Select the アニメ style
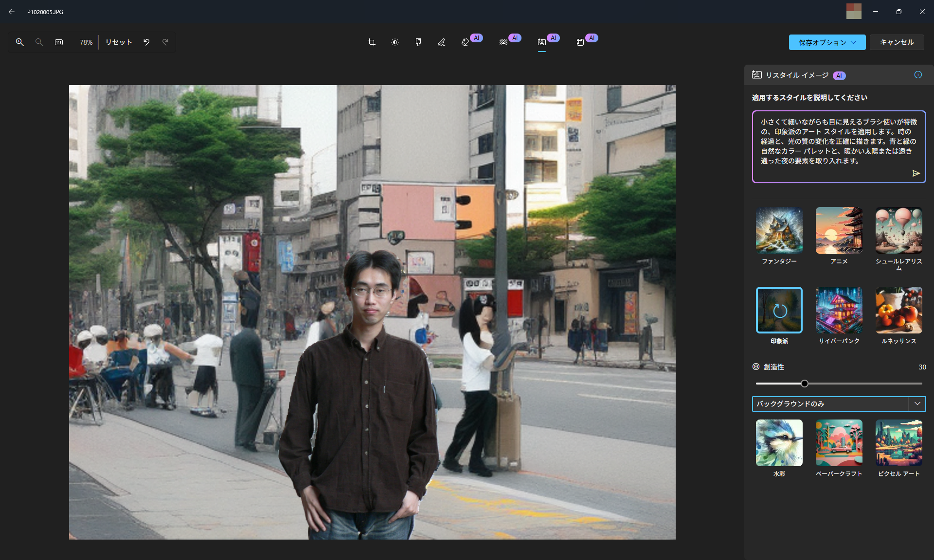The height and width of the screenshot is (560, 934). 838,230
